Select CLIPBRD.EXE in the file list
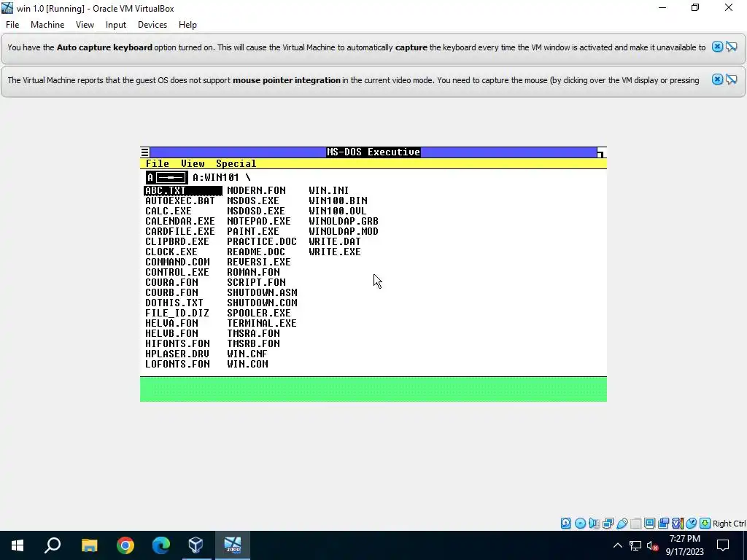 point(177,242)
